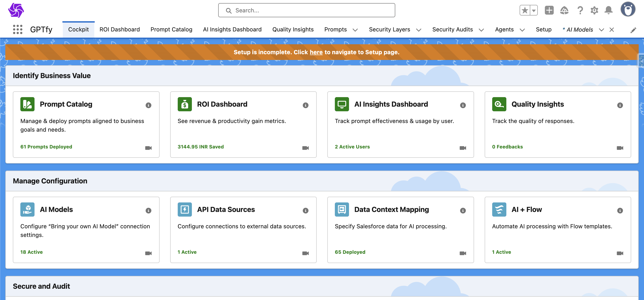The image size is (644, 300).
Task: Click the AI + Flow card icon
Action: click(x=499, y=209)
